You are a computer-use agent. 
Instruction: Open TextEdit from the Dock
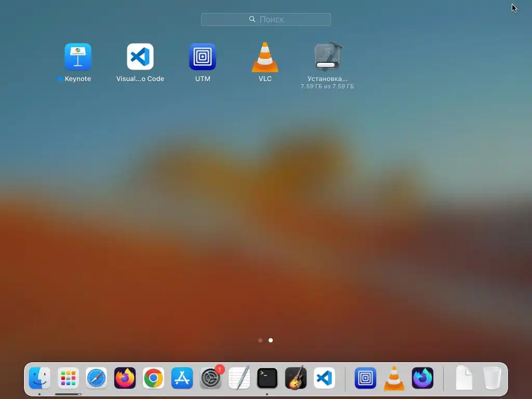coord(239,378)
